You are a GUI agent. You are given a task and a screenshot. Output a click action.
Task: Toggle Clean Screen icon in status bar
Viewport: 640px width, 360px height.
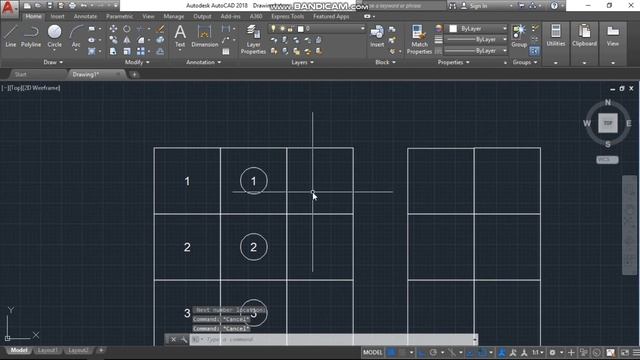[x=624, y=352]
